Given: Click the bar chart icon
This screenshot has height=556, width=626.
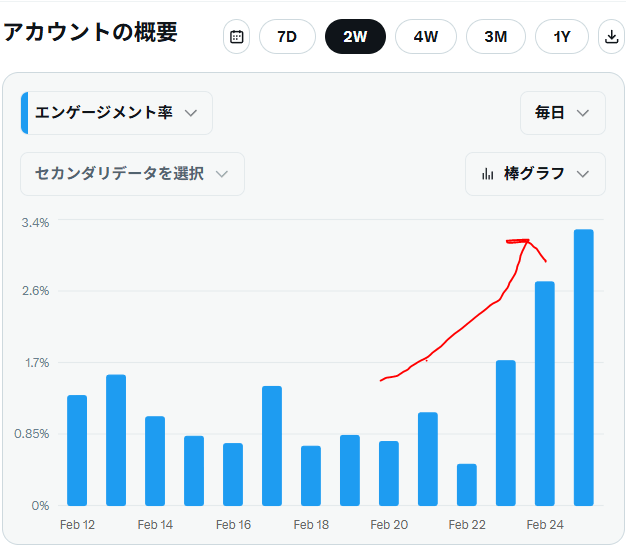Looking at the screenshot, I should (488, 174).
